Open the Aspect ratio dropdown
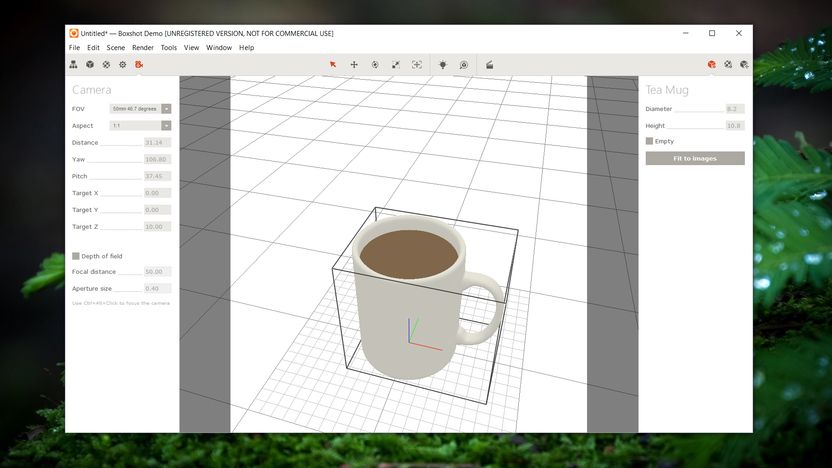Viewport: 832px width, 468px height. [140, 126]
